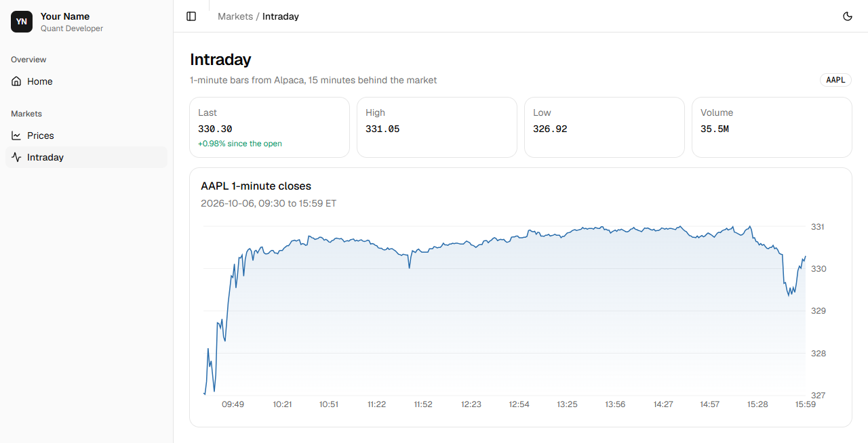Click the Home house icon
Screen dimensions: 868x443
pos(16,81)
